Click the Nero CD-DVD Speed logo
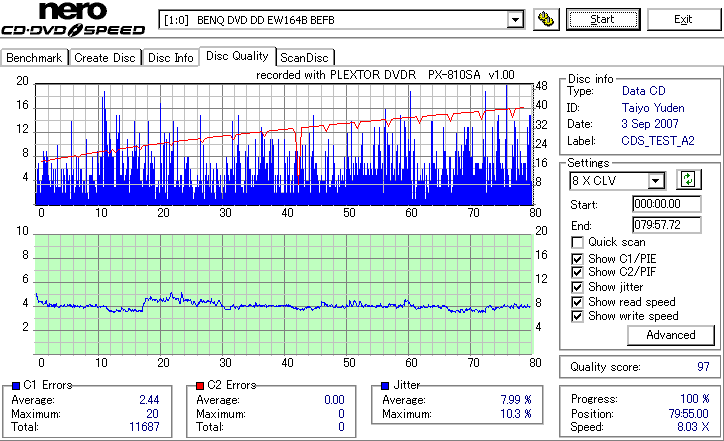Viewport: 724px width, 441px height. pos(73,19)
